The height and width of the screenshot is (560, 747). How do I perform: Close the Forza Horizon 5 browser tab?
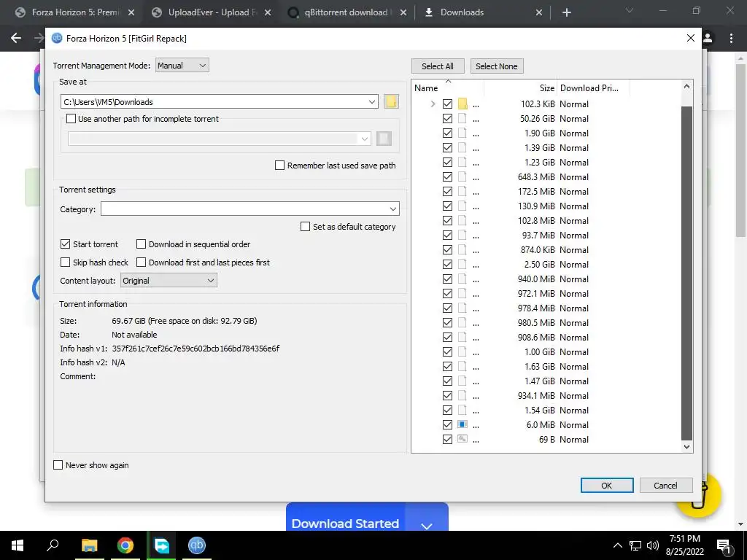pyautogui.click(x=131, y=12)
